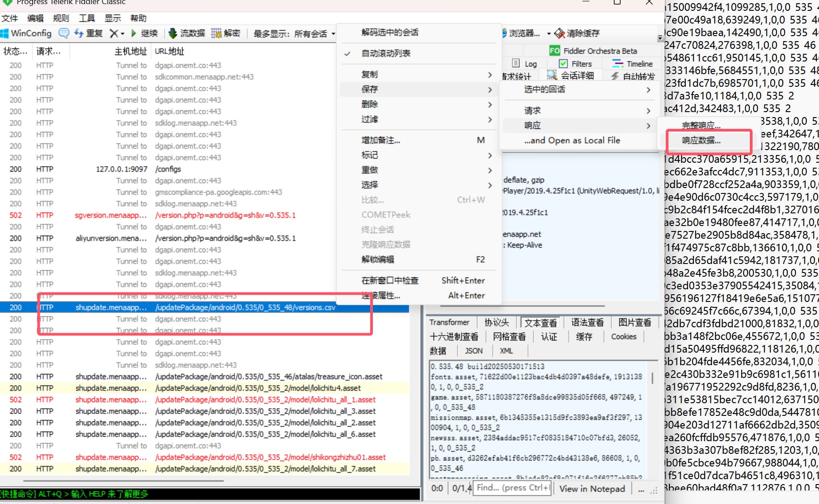Click the comment speech bubble icon
Screen dimensions: 819x504
[x=64, y=33]
